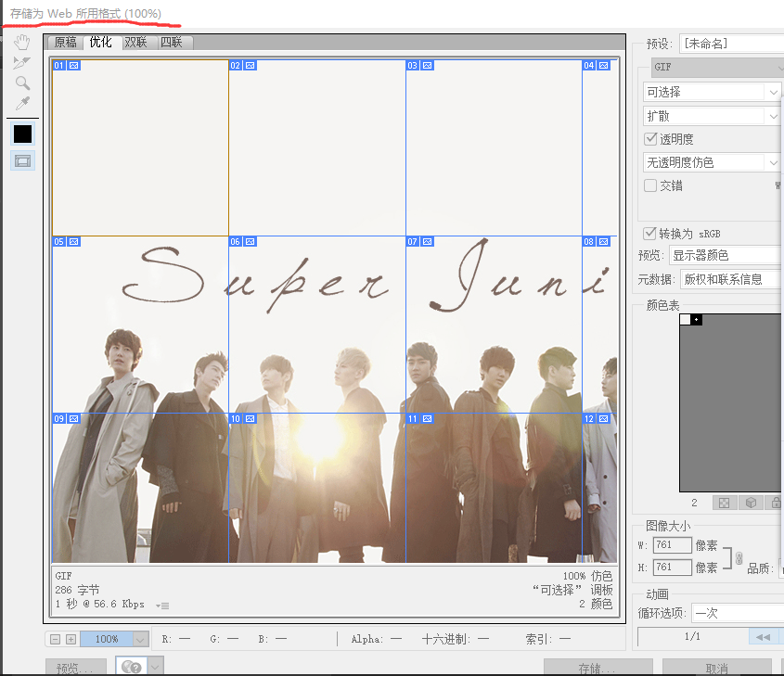This screenshot has height=676, width=784.
Task: Open the 预设 [未命名] dropdown
Action: (731, 44)
